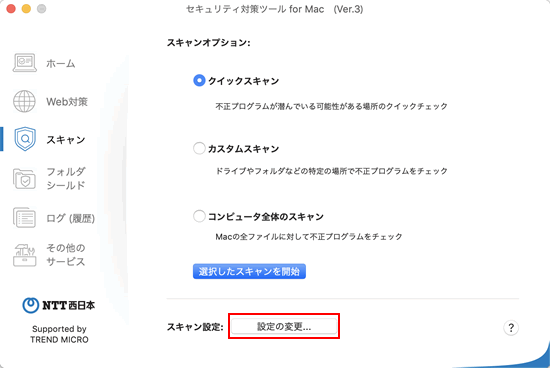Open the ホーム home icon

click(25, 63)
